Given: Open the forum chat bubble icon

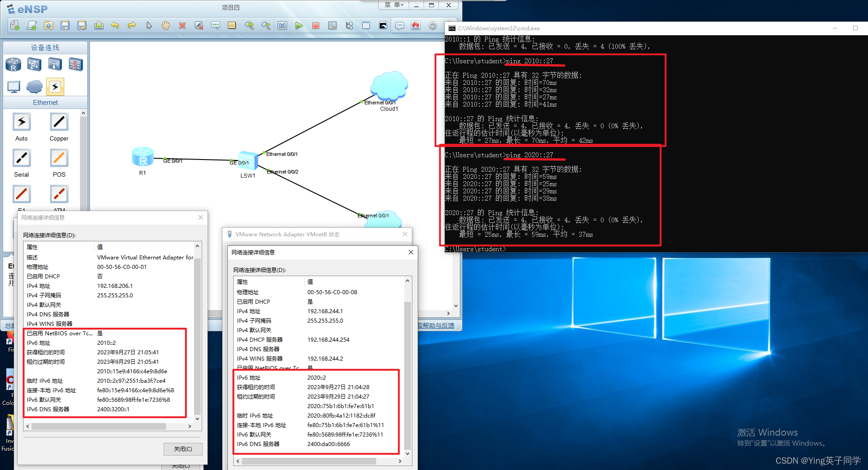Looking at the screenshot, I should 399,25.
